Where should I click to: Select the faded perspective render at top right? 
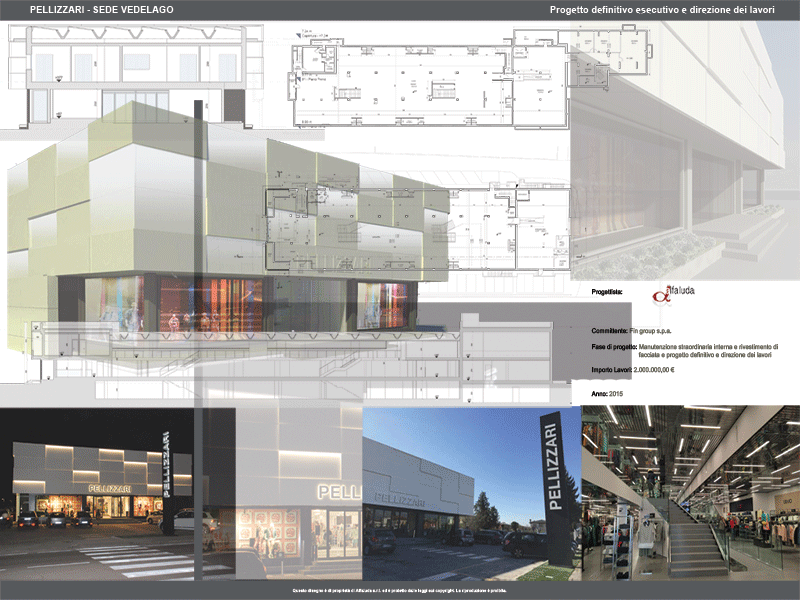point(685,151)
